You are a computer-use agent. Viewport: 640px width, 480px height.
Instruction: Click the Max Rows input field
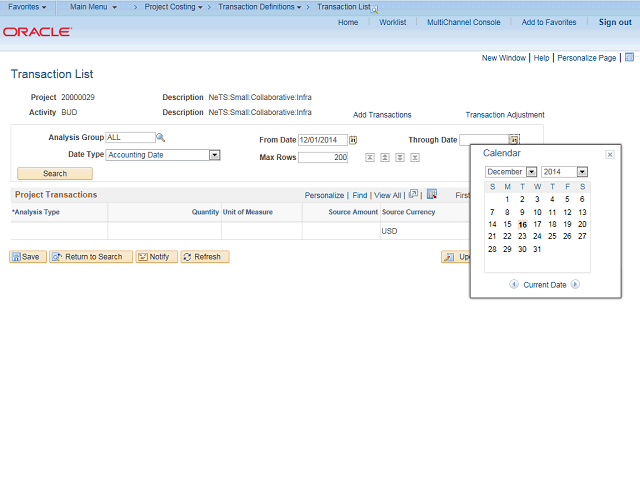click(x=323, y=158)
